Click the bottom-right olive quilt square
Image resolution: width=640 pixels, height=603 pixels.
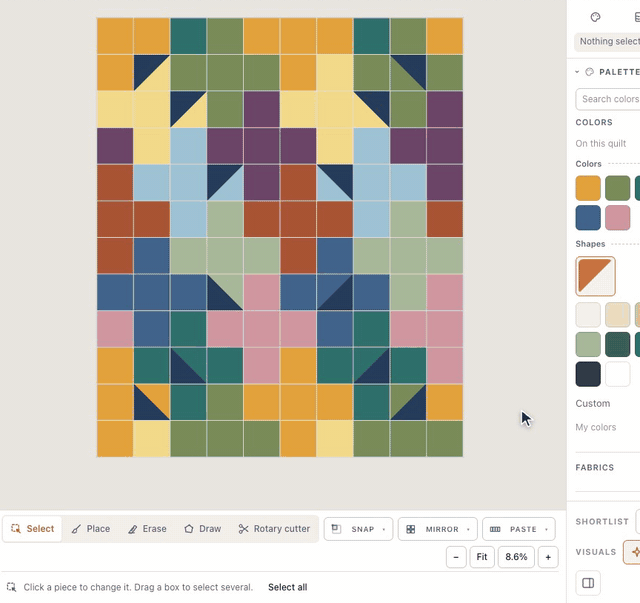(x=445, y=439)
